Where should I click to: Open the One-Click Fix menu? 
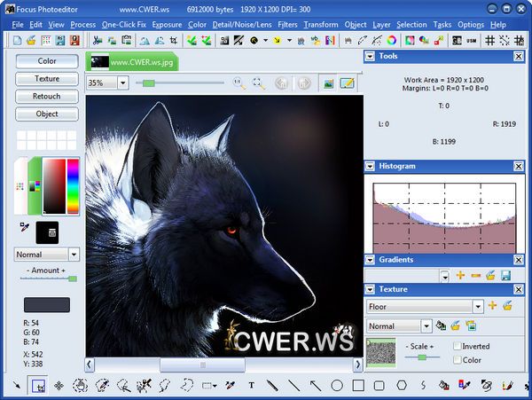(124, 25)
